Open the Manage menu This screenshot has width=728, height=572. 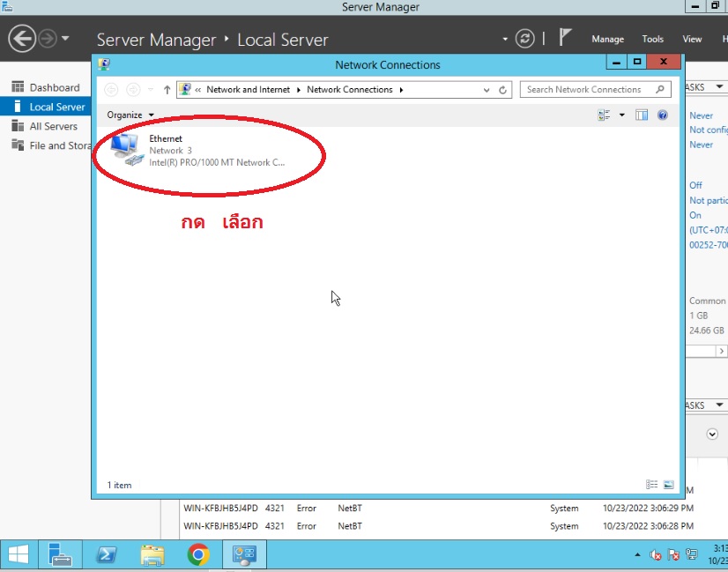click(x=607, y=39)
